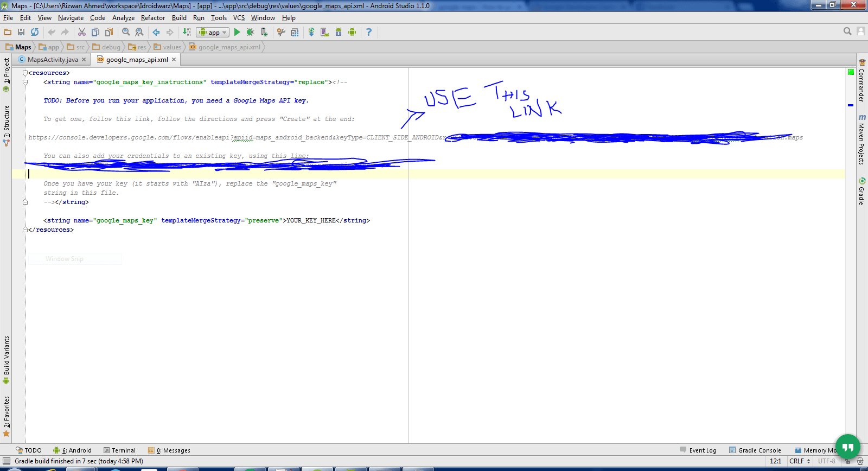The width and height of the screenshot is (868, 471).
Task: Open the Gradle Console panel
Action: (x=755, y=450)
